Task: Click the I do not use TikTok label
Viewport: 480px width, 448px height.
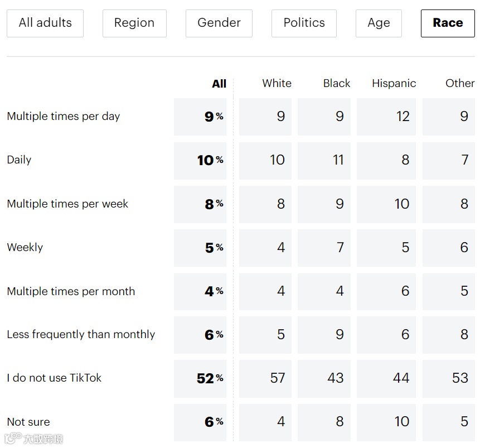Action: pos(54,378)
